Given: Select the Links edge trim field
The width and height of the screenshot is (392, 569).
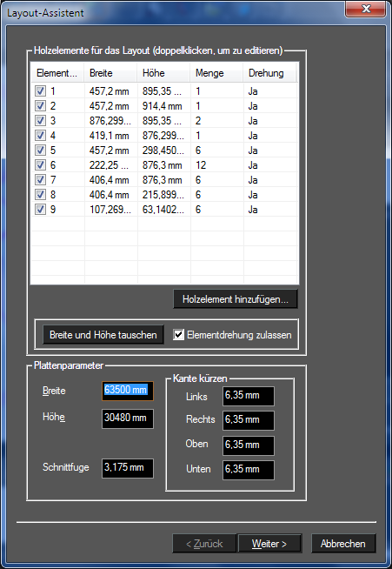Looking at the screenshot, I should click(x=249, y=396).
